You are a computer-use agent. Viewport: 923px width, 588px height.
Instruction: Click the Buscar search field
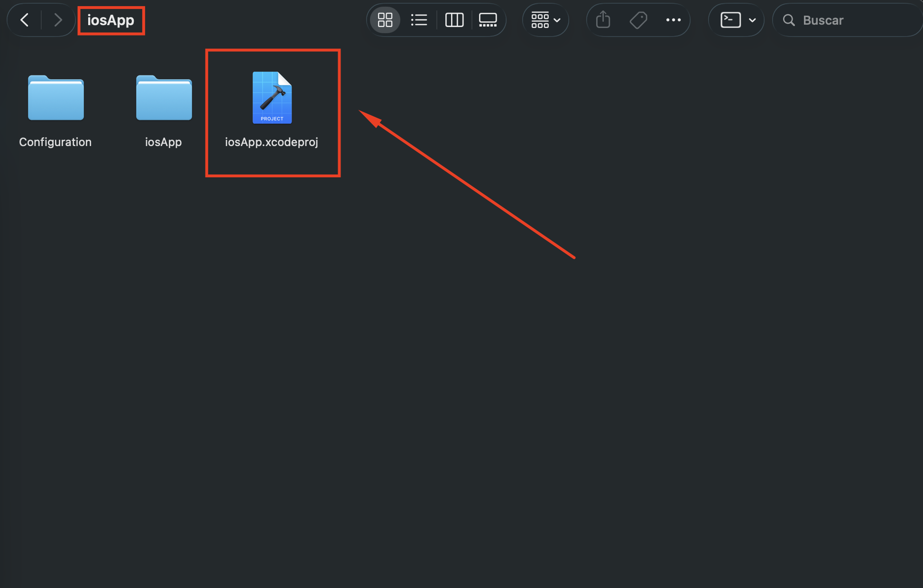pyautogui.click(x=849, y=20)
